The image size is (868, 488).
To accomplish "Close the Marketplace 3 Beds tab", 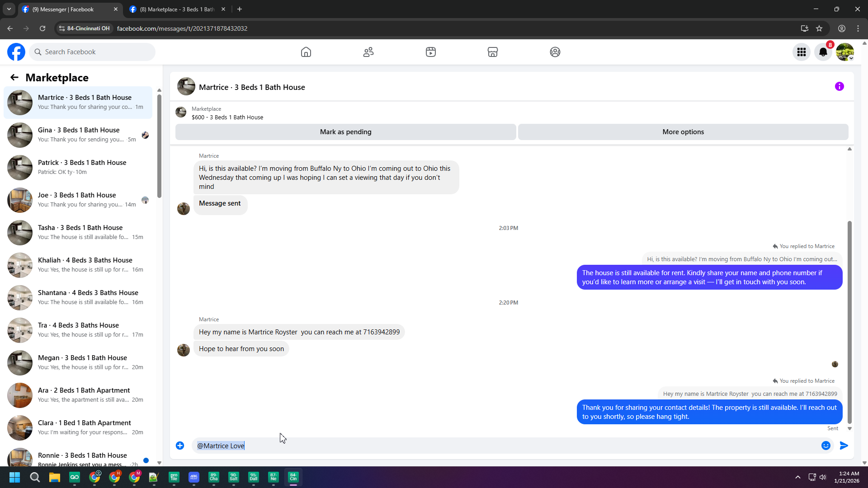I will (x=223, y=9).
